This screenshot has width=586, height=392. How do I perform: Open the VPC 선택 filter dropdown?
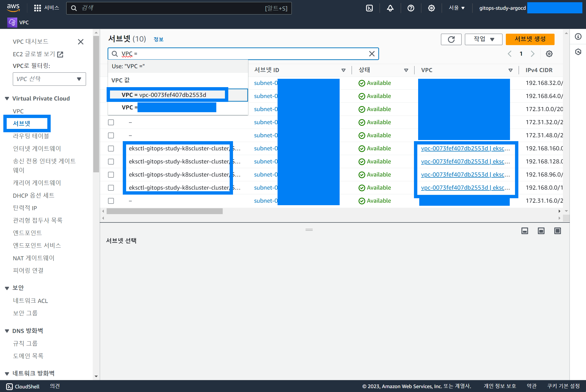tap(49, 79)
